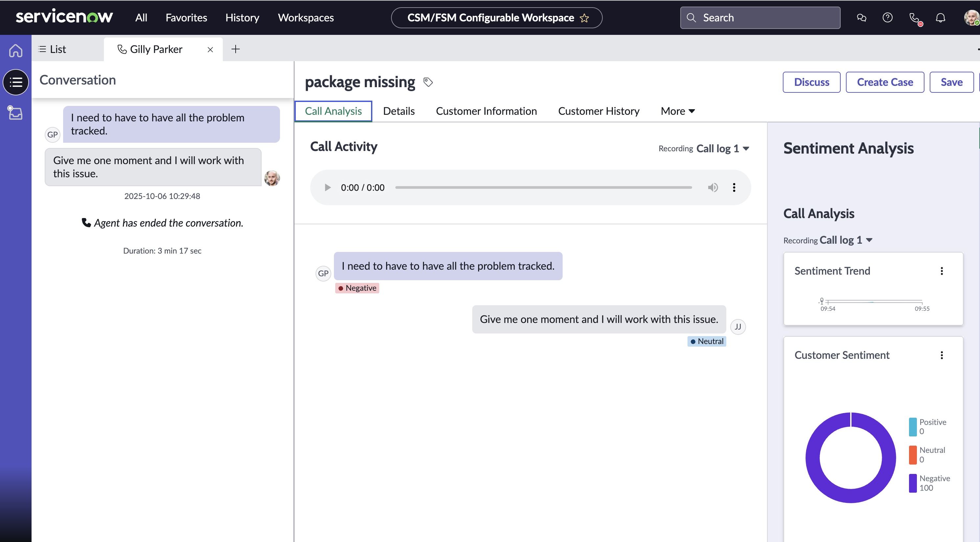Click the 09:54 time label in Sentiment Trend
Image resolution: width=980 pixels, height=542 pixels.
pyautogui.click(x=828, y=309)
